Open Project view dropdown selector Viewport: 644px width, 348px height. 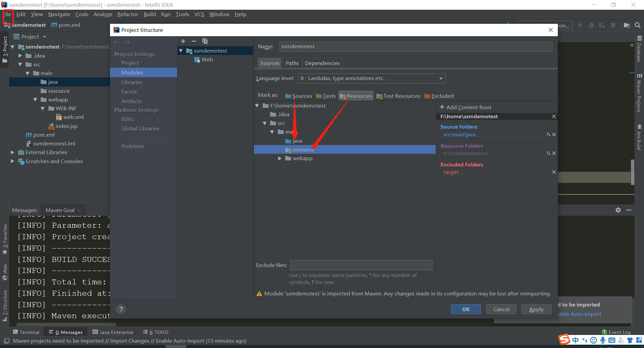(x=30, y=37)
